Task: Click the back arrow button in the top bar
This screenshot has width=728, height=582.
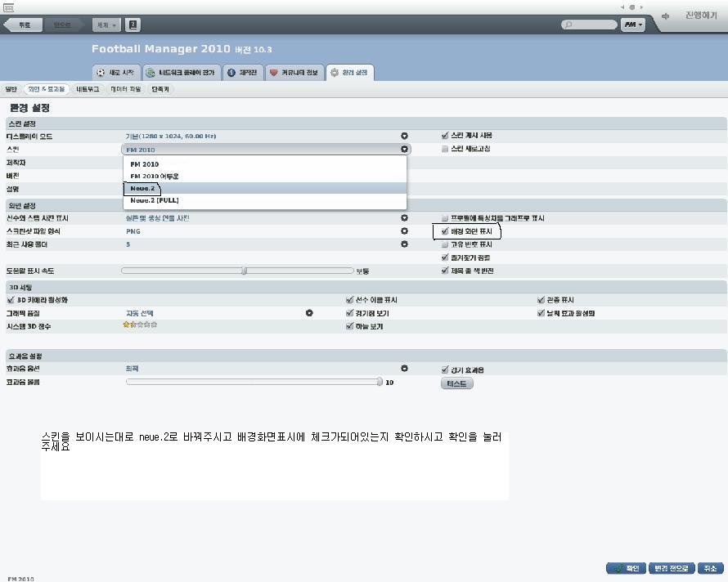Action: 20,25
